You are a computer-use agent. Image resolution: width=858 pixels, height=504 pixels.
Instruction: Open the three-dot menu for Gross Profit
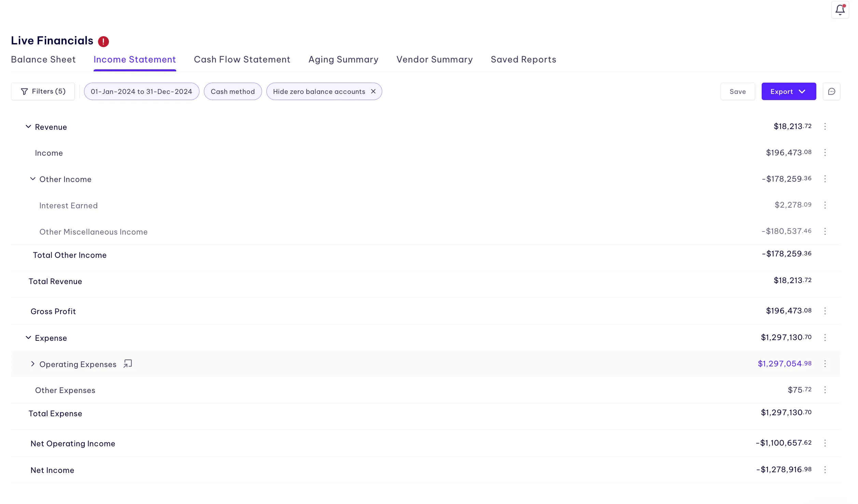click(825, 311)
